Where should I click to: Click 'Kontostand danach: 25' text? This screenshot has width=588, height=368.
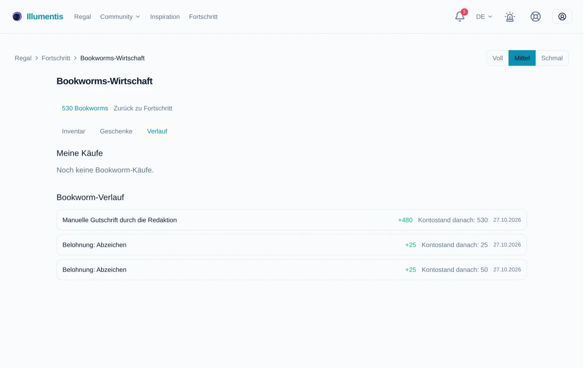point(455,245)
